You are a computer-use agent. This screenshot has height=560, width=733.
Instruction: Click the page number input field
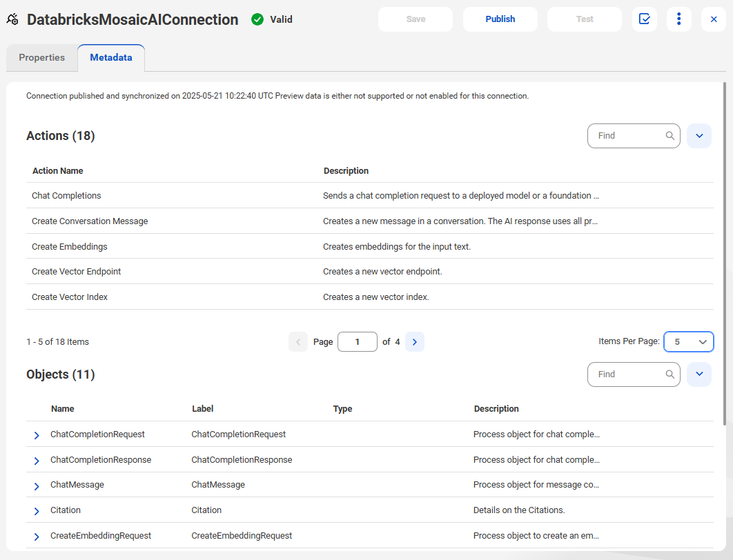pos(357,342)
